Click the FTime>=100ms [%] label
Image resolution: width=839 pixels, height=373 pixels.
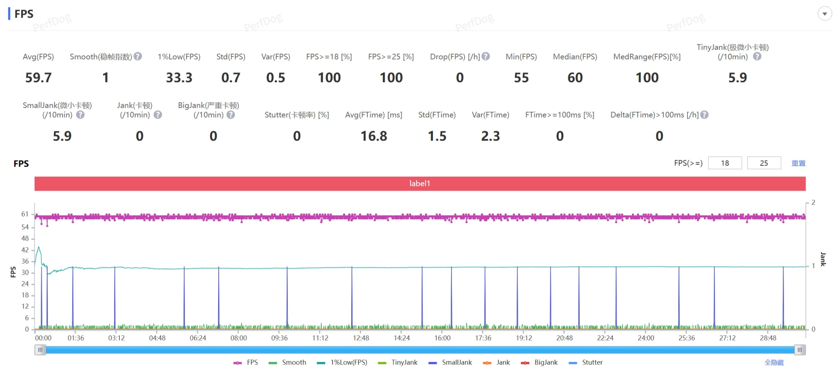click(560, 115)
